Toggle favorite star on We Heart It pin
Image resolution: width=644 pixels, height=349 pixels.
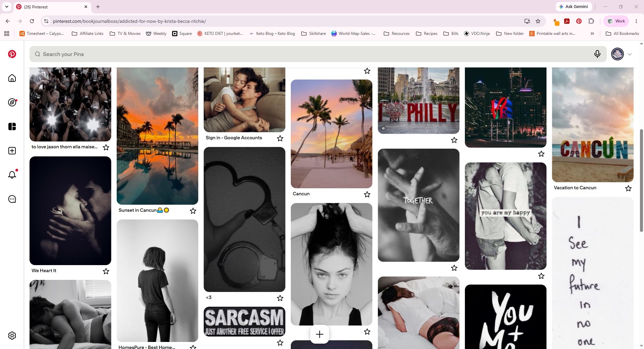(106, 271)
